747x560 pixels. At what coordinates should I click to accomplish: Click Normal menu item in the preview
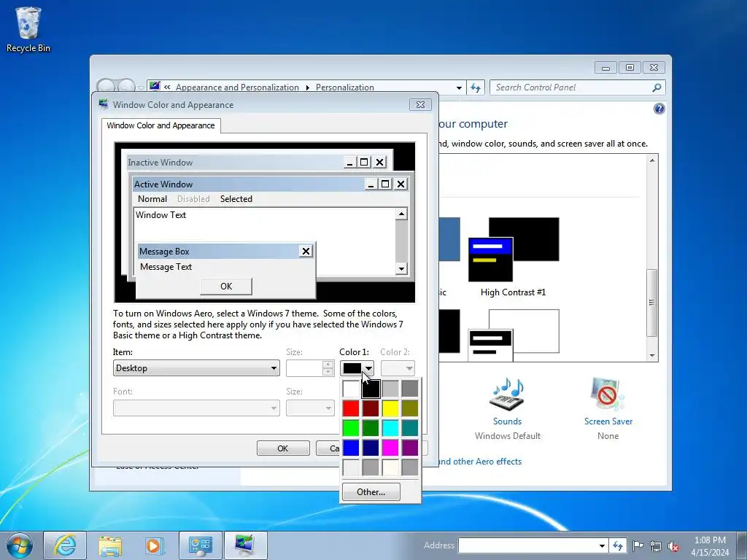[152, 199]
